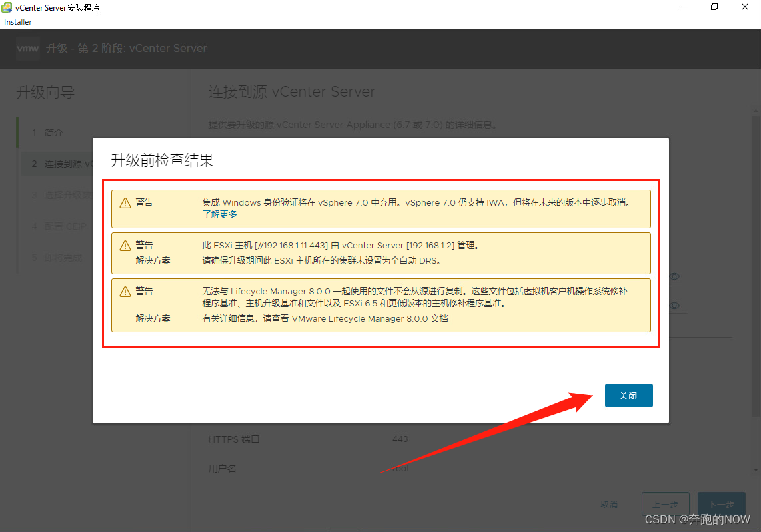
Task: Click the 用户名 field label
Action: (223, 469)
